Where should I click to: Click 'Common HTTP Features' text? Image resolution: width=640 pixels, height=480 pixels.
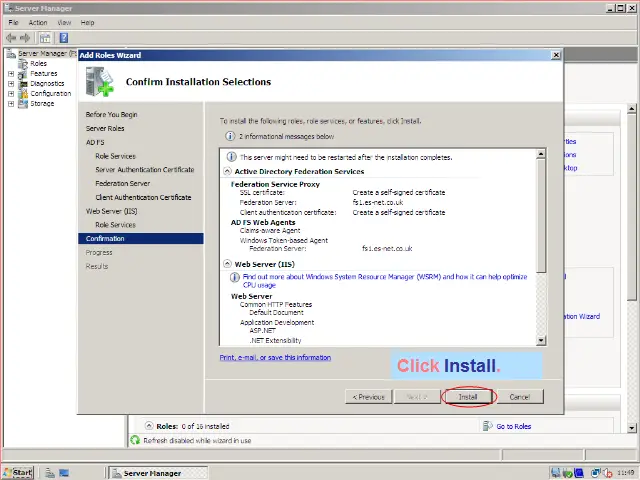point(276,304)
